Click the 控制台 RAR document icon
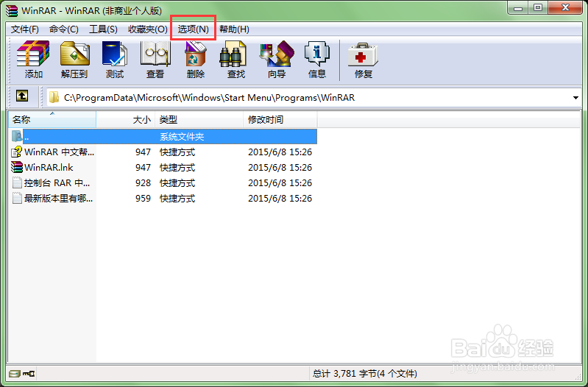Viewport: 588px width, 387px height. point(17,182)
